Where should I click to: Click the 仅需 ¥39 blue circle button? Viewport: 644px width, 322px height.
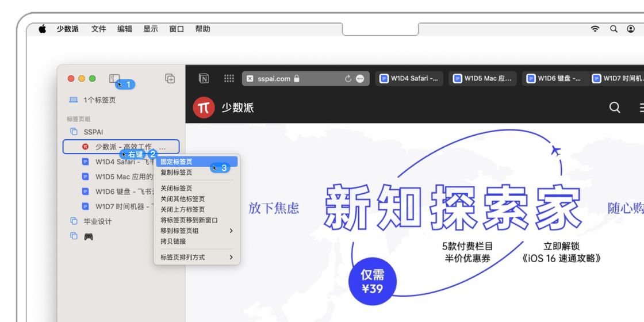[372, 282]
